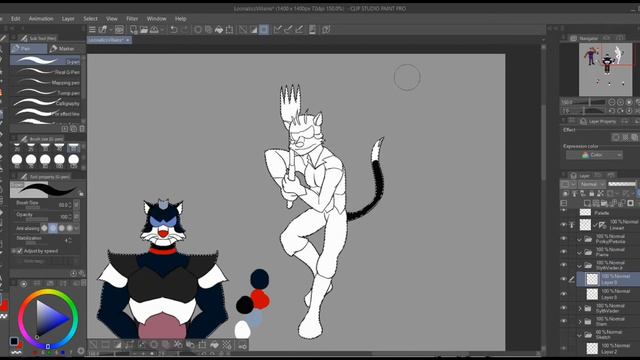
Task: Click the Scale/Rotate transform icon in command bar
Action: [x=229, y=29]
